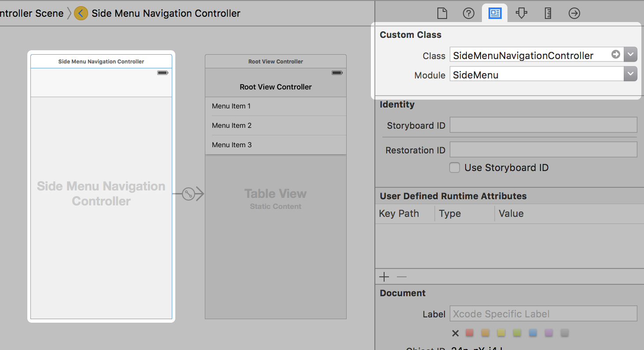Switch to the Size inspector ruler icon

tap(548, 13)
